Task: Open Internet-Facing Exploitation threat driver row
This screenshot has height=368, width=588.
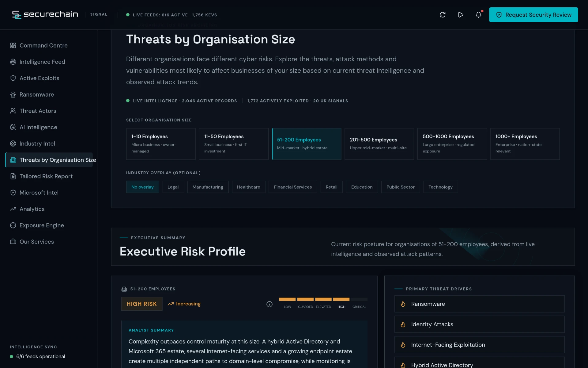Action: pos(479,345)
